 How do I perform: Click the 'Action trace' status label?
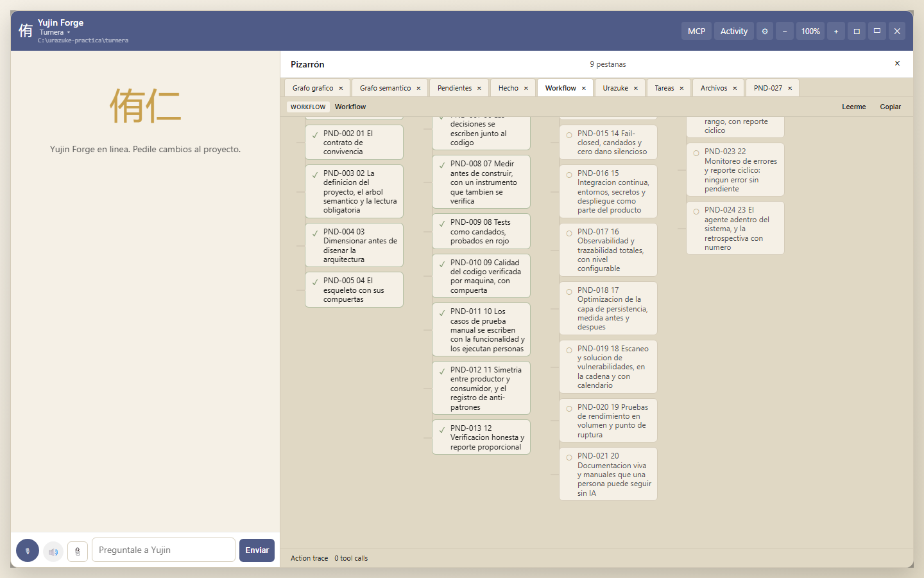point(309,559)
